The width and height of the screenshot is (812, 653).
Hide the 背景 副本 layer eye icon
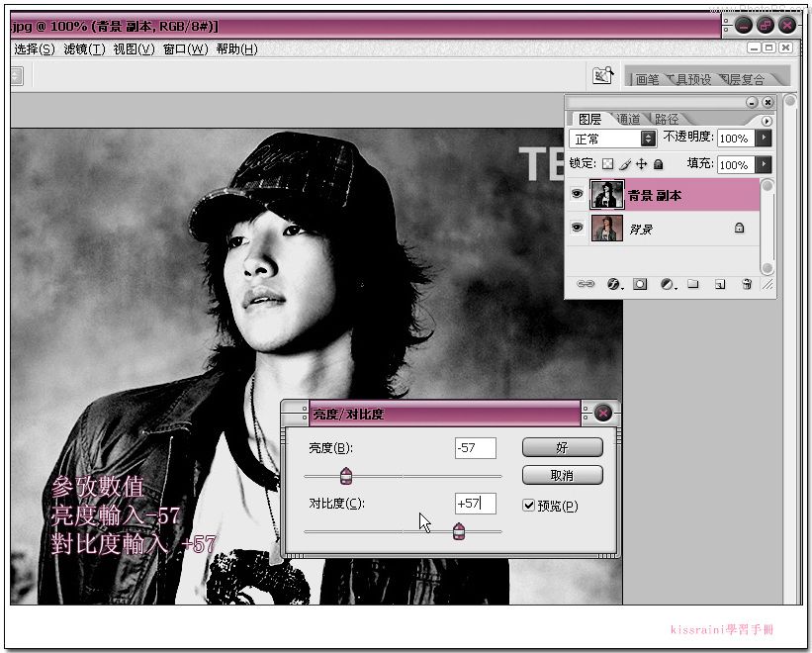pos(577,194)
